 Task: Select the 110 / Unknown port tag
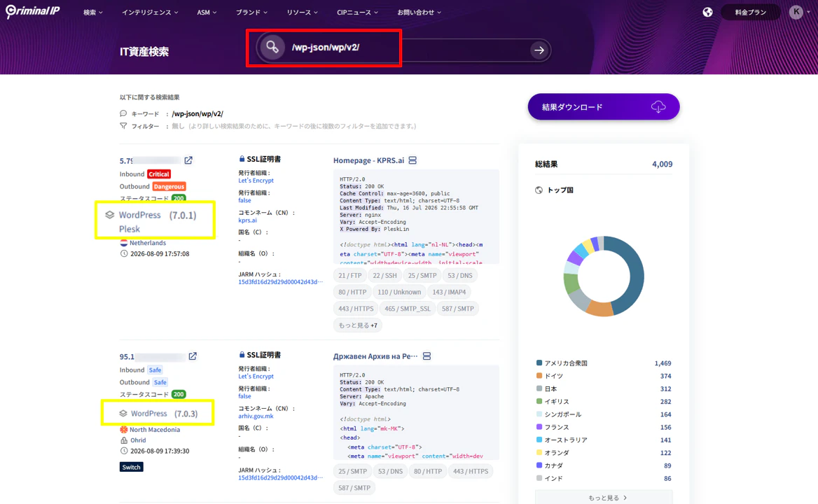399,292
